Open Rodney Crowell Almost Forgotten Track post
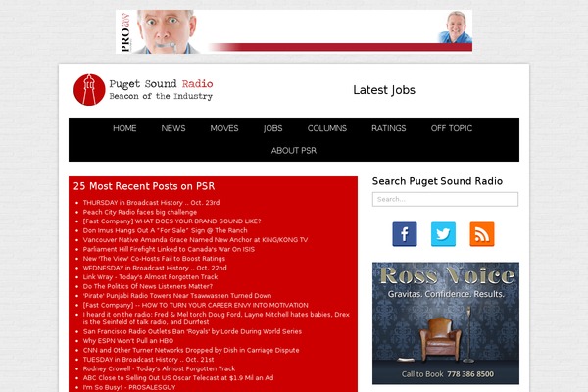The height and width of the screenshot is (392, 588). point(159,368)
